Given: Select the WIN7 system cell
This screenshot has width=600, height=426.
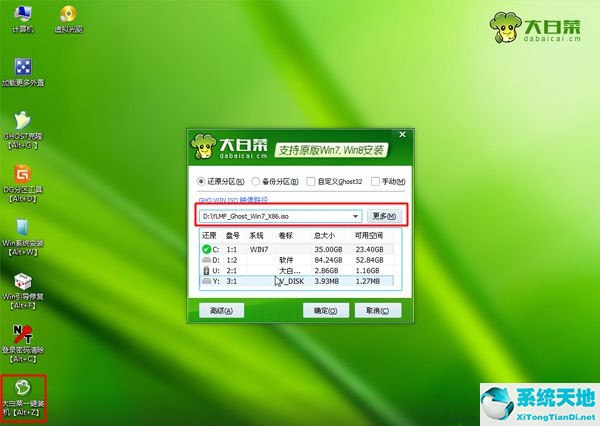Looking at the screenshot, I should pos(259,250).
